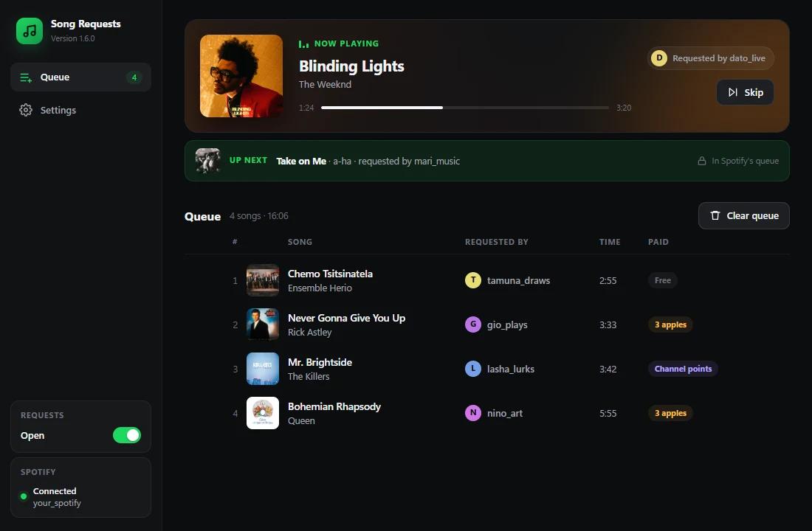
Task: Click the TIME column header
Action: (610, 242)
